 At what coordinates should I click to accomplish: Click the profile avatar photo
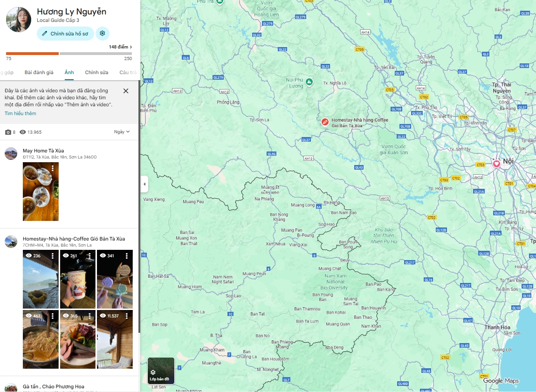click(19, 20)
